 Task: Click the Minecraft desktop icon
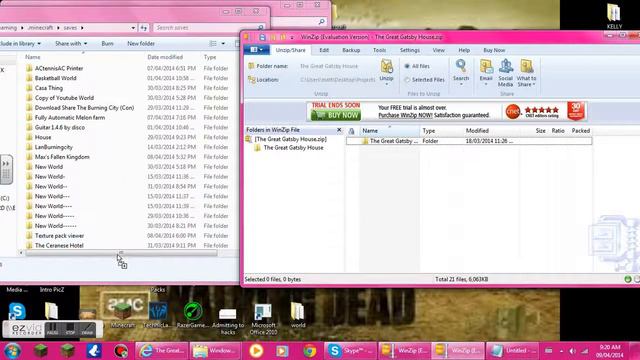tap(122, 315)
